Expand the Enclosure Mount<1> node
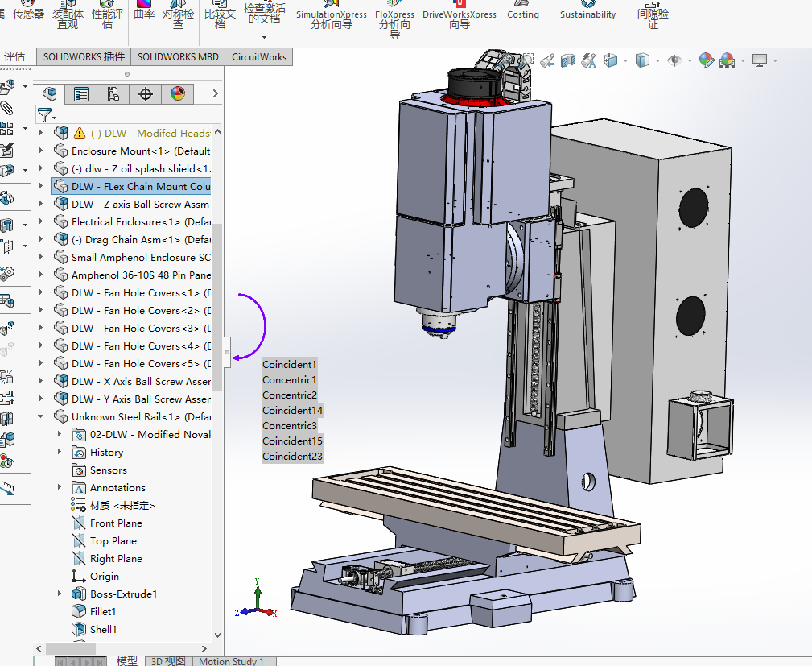This screenshot has width=812, height=666. pos(41,151)
